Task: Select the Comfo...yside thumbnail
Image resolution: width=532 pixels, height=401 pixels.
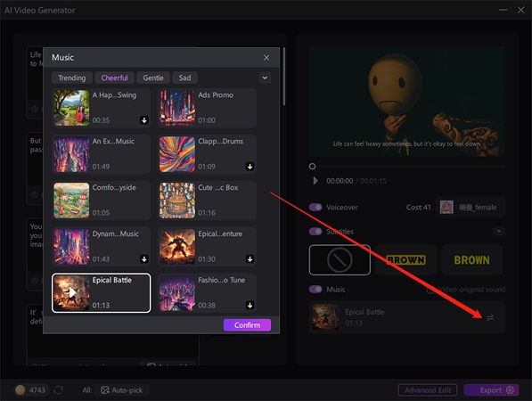Action: point(71,200)
